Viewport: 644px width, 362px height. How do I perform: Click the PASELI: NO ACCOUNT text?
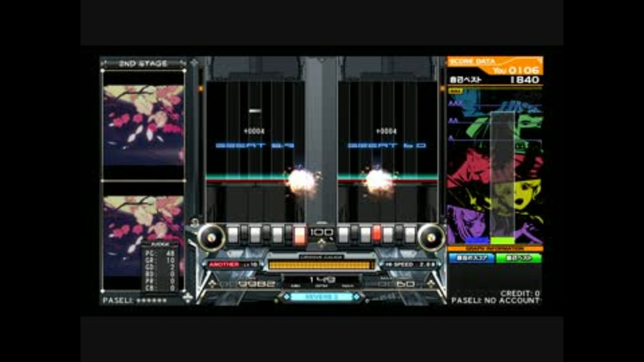coord(496,300)
